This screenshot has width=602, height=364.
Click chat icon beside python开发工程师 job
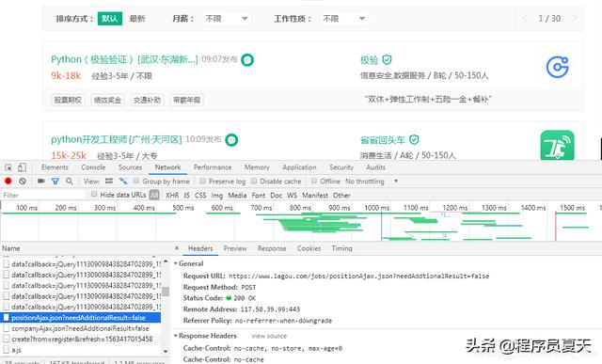tap(231, 140)
